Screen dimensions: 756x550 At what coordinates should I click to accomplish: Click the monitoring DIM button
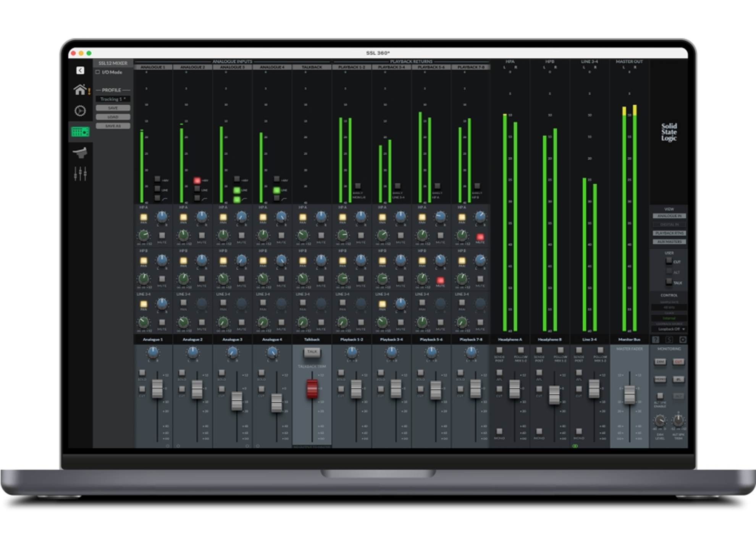[660, 361]
